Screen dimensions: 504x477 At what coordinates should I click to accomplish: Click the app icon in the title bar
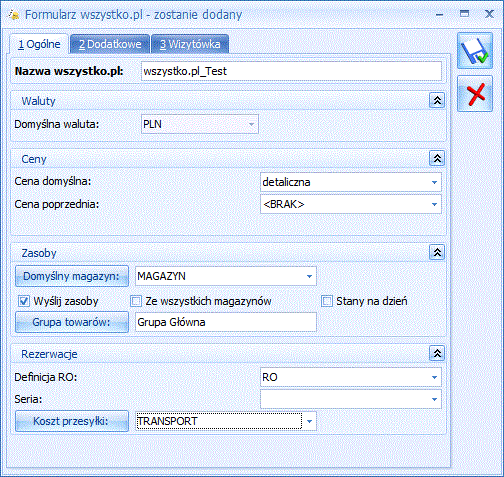(x=14, y=15)
